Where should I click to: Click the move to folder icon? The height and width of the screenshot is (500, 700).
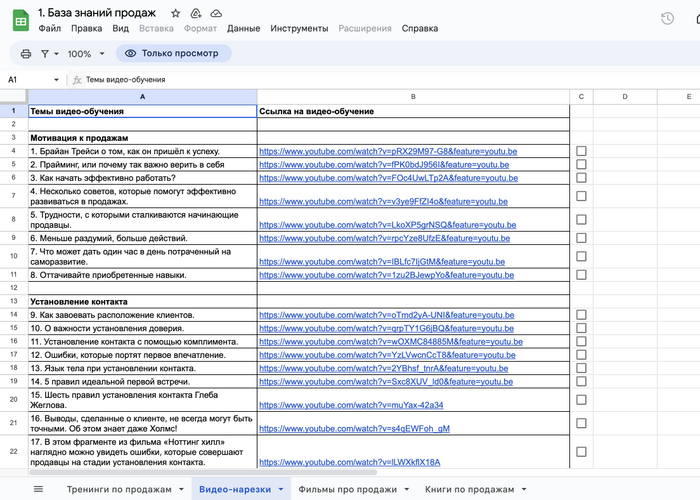point(196,13)
